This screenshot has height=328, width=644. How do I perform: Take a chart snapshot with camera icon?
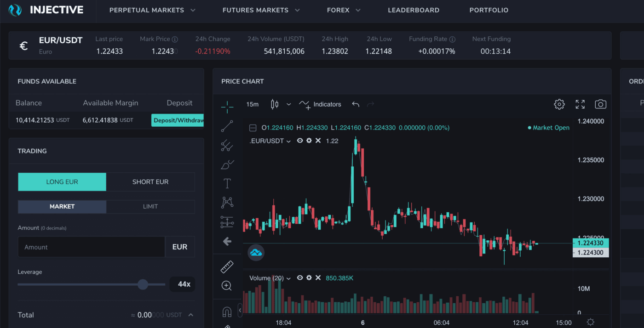click(x=600, y=104)
